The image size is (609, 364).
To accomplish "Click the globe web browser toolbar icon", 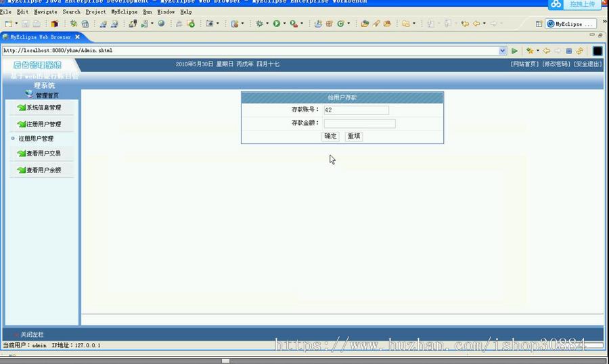I will [161, 24].
